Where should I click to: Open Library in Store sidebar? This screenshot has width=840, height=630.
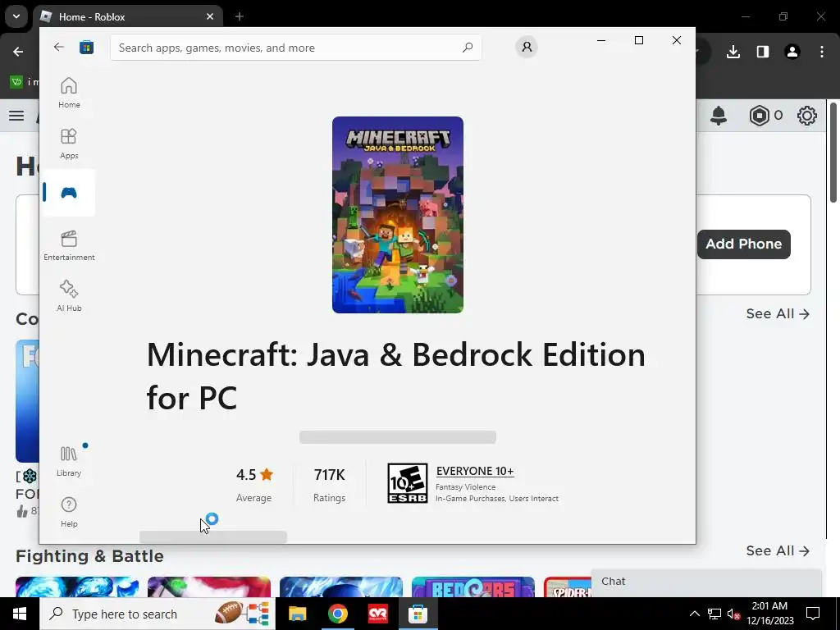click(x=69, y=461)
